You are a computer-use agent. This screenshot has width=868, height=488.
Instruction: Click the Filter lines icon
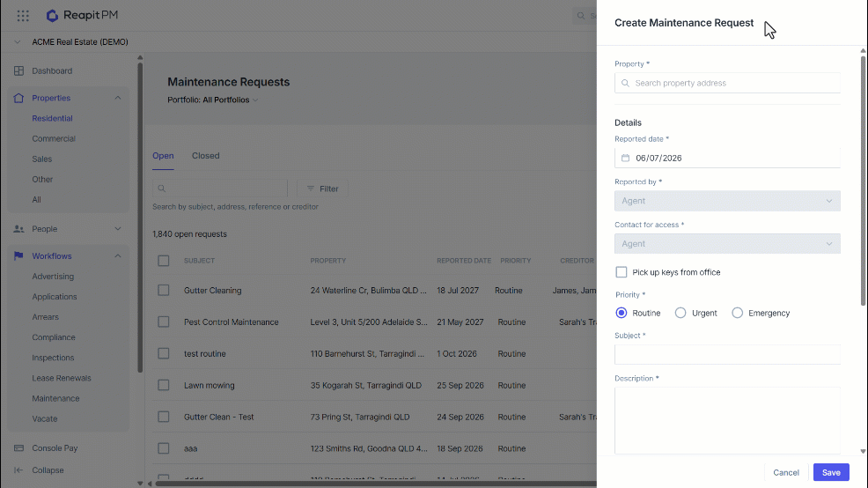click(311, 189)
